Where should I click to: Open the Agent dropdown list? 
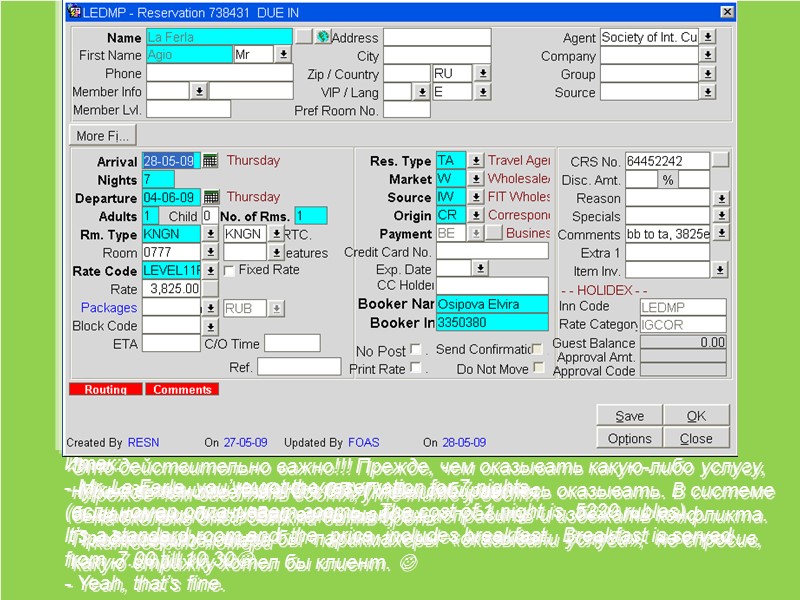[x=708, y=37]
